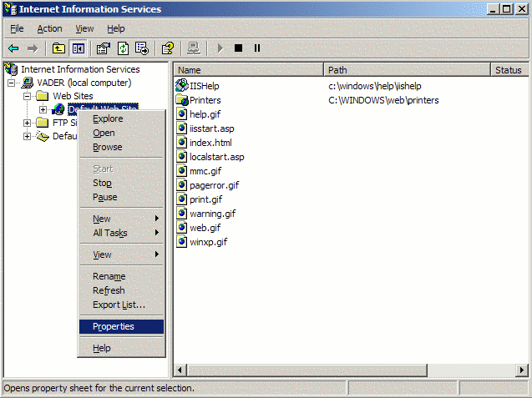Click the Help toolbar icon
The width and height of the screenshot is (532, 398).
click(168, 48)
